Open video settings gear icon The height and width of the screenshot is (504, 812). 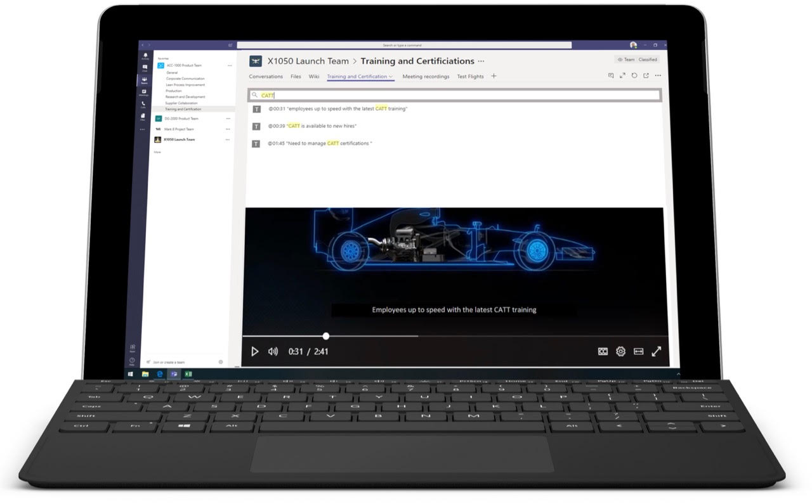[x=620, y=351]
